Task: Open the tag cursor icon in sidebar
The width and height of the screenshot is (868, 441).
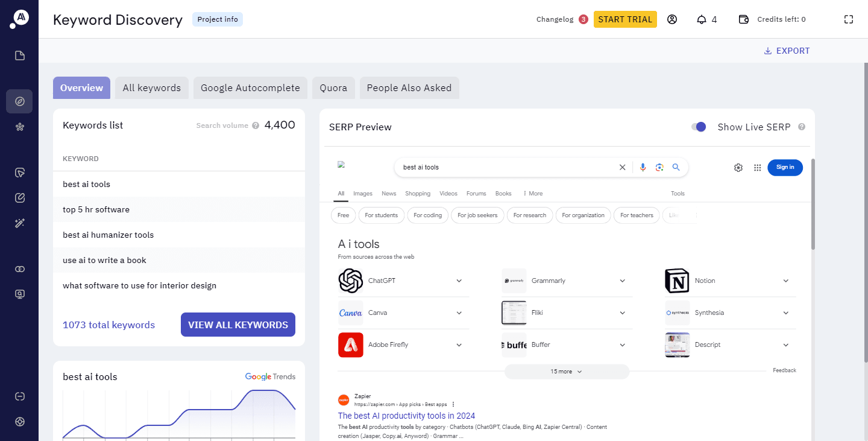Action: (19, 173)
